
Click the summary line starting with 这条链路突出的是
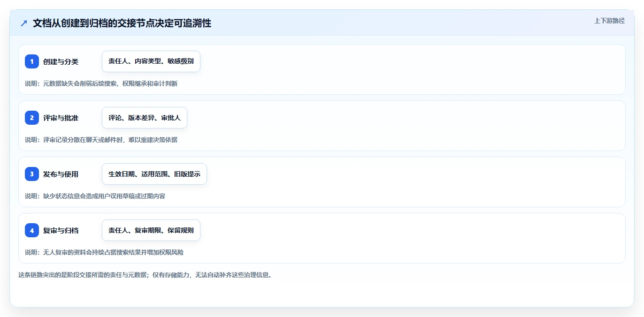[x=145, y=275]
